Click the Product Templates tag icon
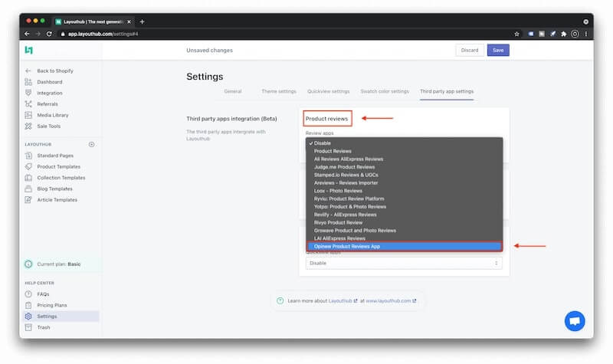The height and width of the screenshot is (364, 613). 28,166
